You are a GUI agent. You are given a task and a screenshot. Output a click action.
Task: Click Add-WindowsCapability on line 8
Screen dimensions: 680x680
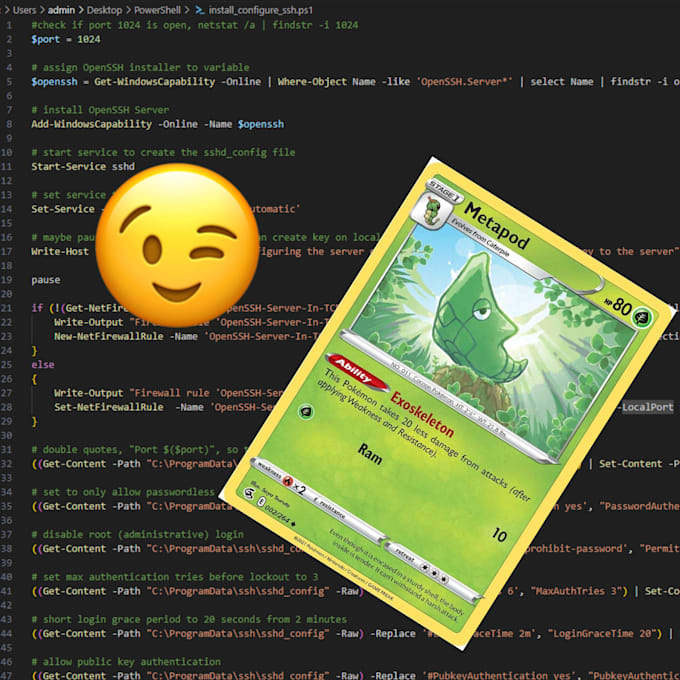tap(91, 124)
